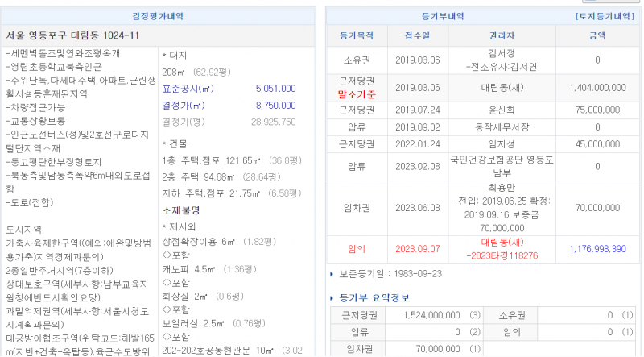Select the 감정평가내역 panel header
The height and width of the screenshot is (357, 644).
pyautogui.click(x=159, y=15)
